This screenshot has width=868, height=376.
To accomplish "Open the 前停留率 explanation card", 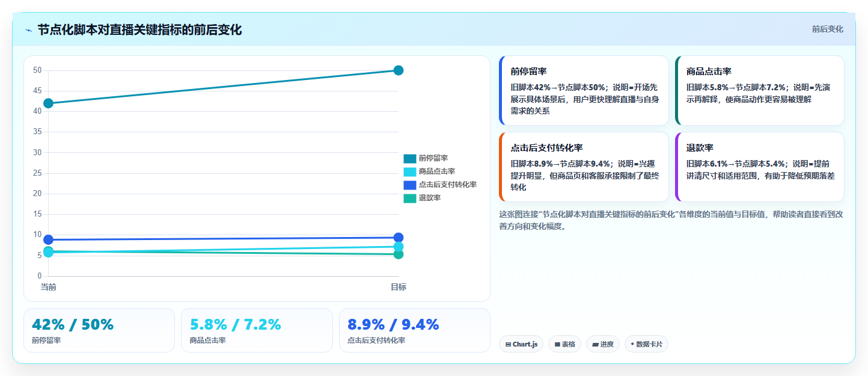I will (x=584, y=90).
